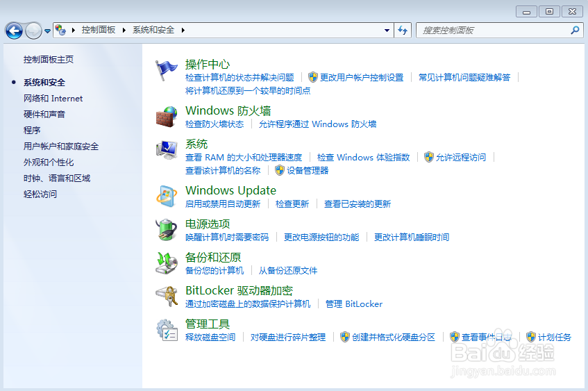Open 外观和个性化 category
This screenshot has height=391, width=588.
click(49, 162)
